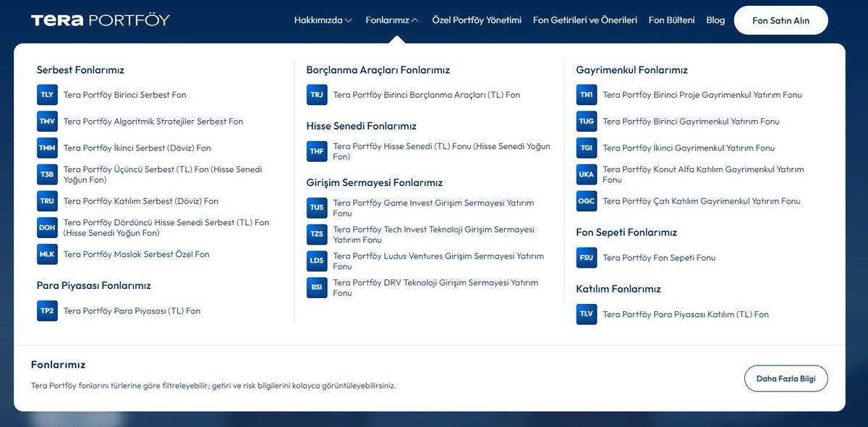Click the TZS fund code badge

click(x=317, y=234)
